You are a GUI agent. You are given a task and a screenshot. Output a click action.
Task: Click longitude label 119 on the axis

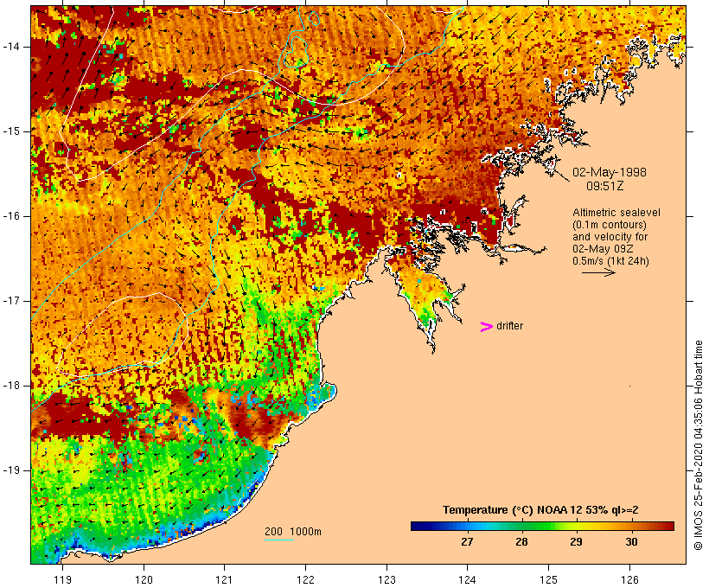pos(62,580)
